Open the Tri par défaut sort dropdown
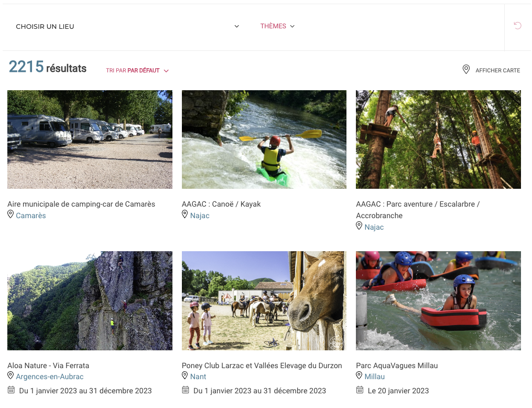Screen dimensions: 532x408 [137, 70]
